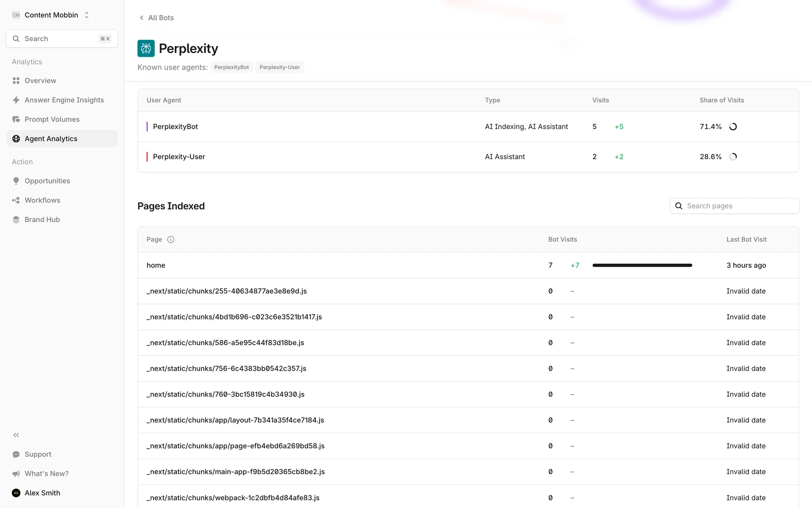Click the Alex Smith avatar icon

pyautogui.click(x=16, y=493)
